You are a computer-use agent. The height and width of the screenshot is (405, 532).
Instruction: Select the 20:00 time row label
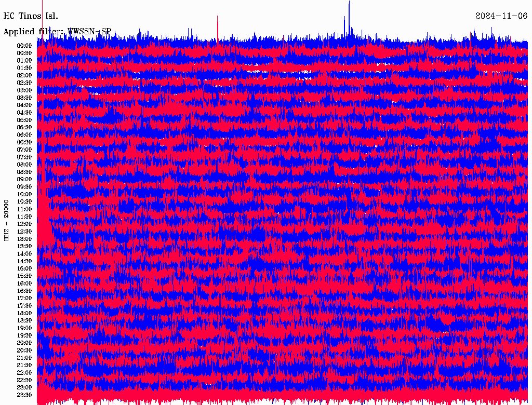[24, 343]
